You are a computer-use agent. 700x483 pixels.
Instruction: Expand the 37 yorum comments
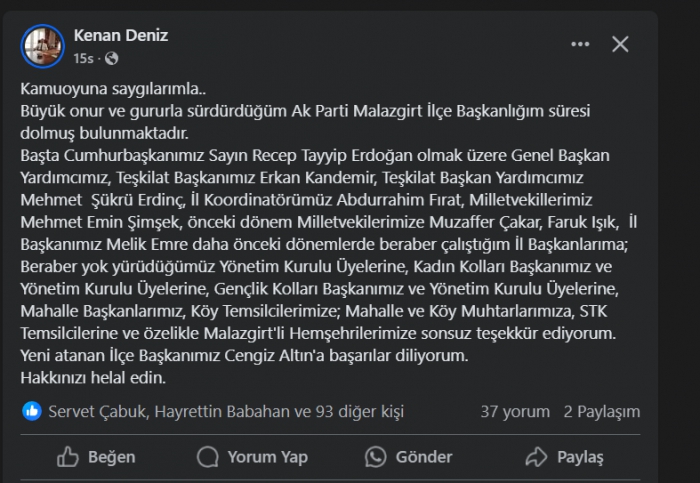pyautogui.click(x=515, y=411)
